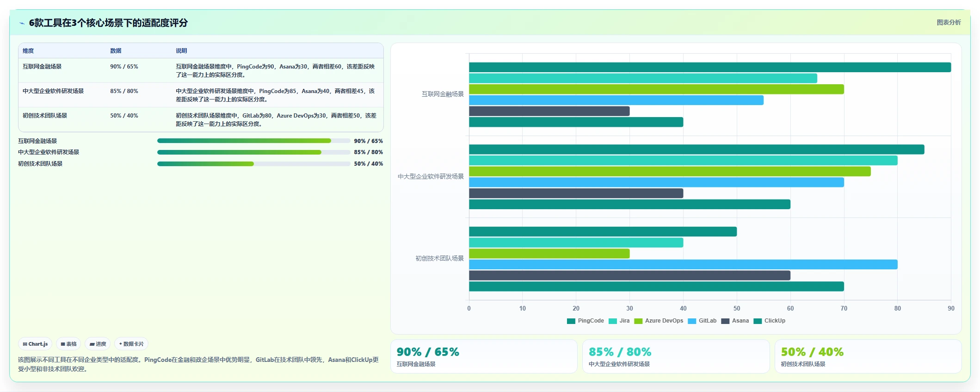Screen dimensions: 980x392
Task: Click the x-axis tick label 90
Action: (x=951, y=308)
